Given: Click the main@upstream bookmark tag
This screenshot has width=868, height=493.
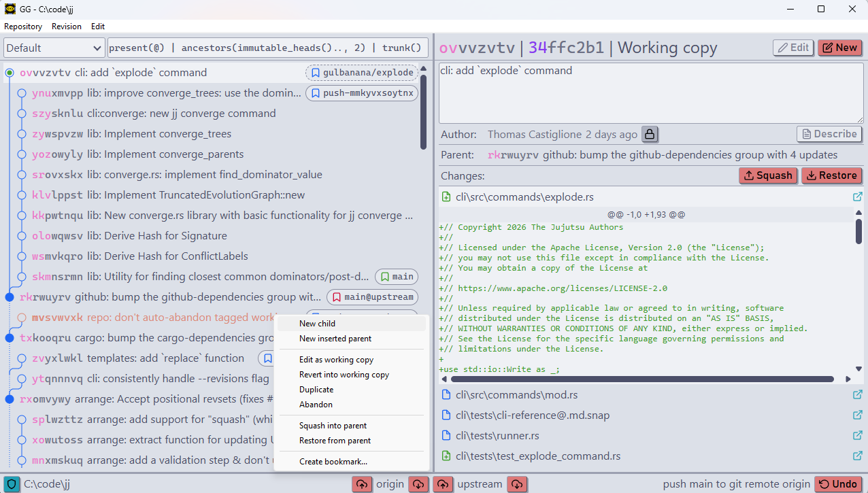Looking at the screenshot, I should pyautogui.click(x=372, y=297).
